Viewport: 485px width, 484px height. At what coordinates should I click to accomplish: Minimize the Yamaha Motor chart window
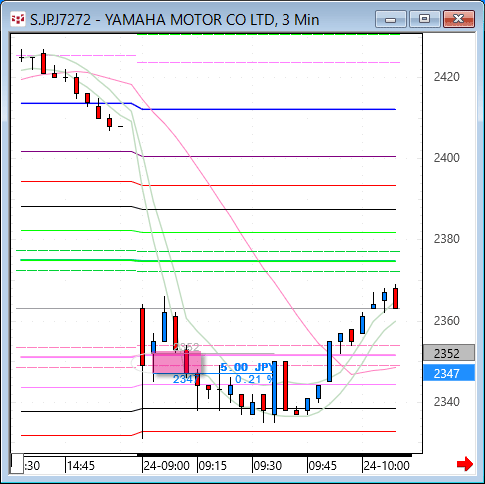point(391,19)
